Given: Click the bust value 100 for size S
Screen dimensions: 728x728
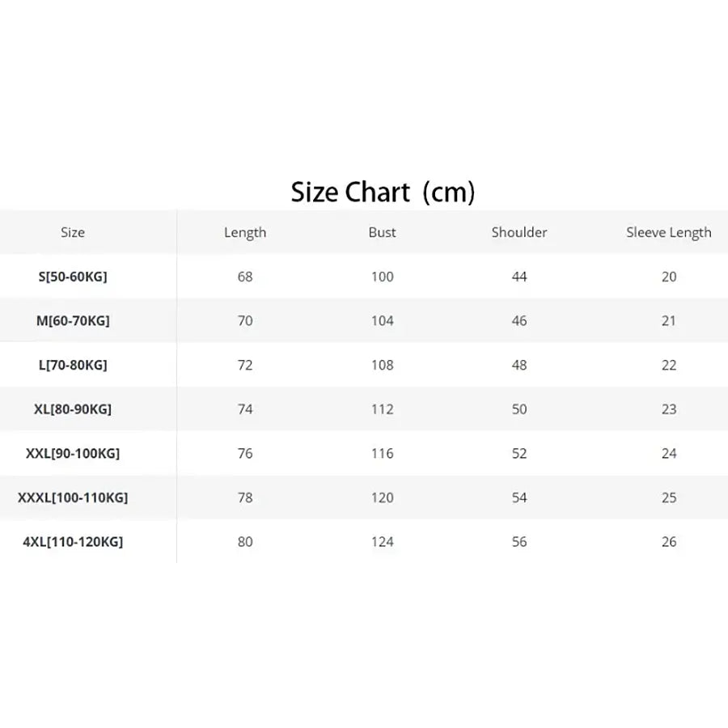Looking at the screenshot, I should [x=383, y=277].
